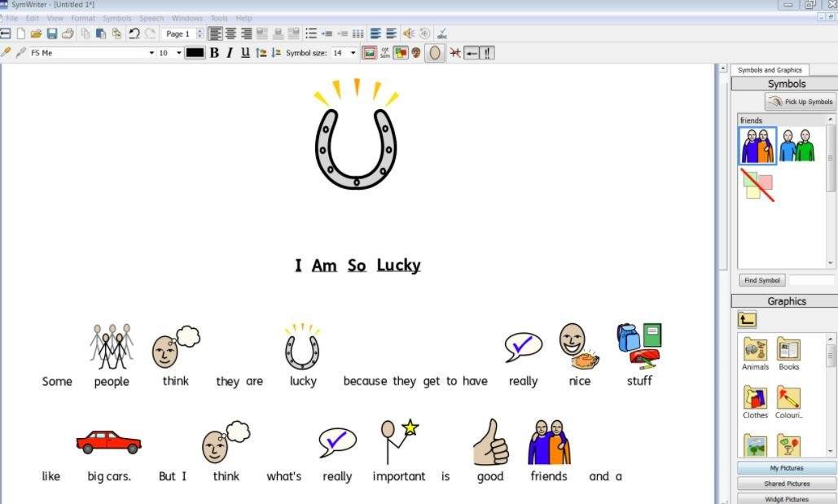
Task: Click the Widgit Pictures button
Action: 787,498
